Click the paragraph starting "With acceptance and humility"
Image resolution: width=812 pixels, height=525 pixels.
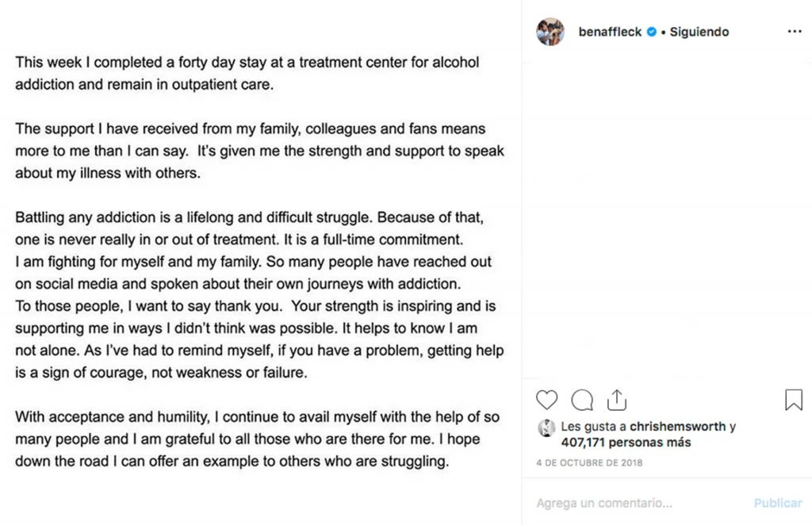click(x=257, y=439)
